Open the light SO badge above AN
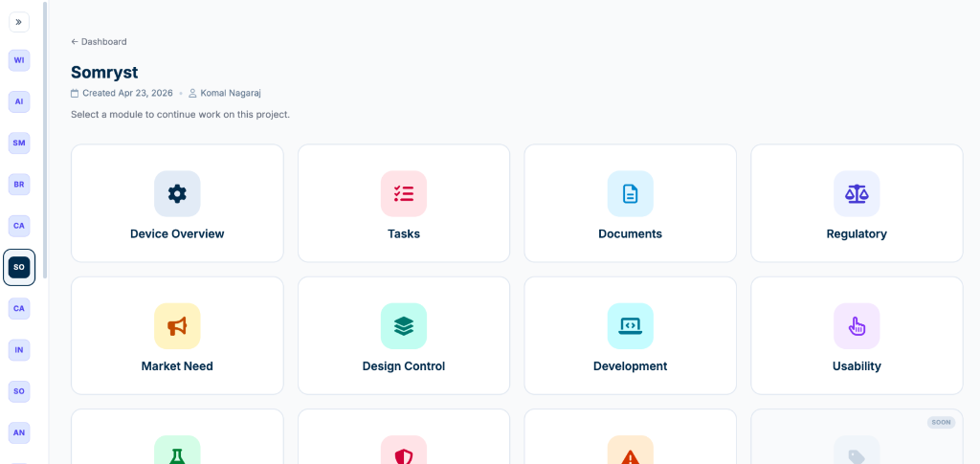980x464 pixels. pyautogui.click(x=19, y=391)
